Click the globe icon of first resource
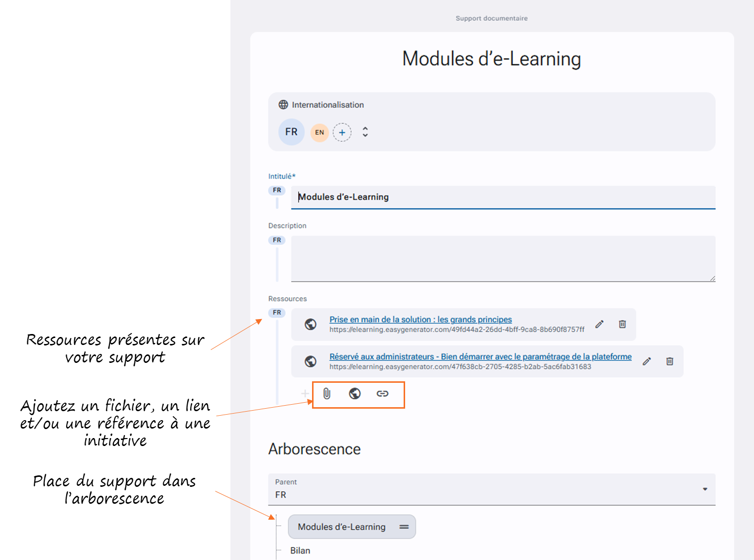This screenshot has width=754, height=560. tap(311, 325)
